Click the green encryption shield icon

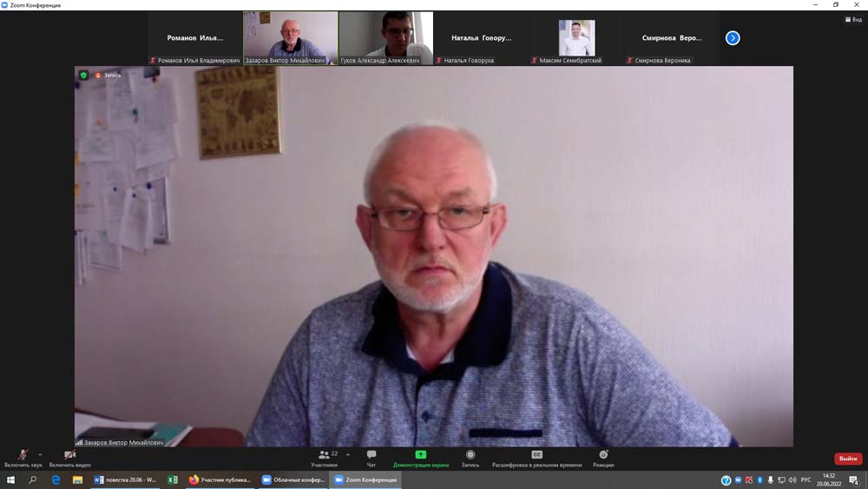83,76
